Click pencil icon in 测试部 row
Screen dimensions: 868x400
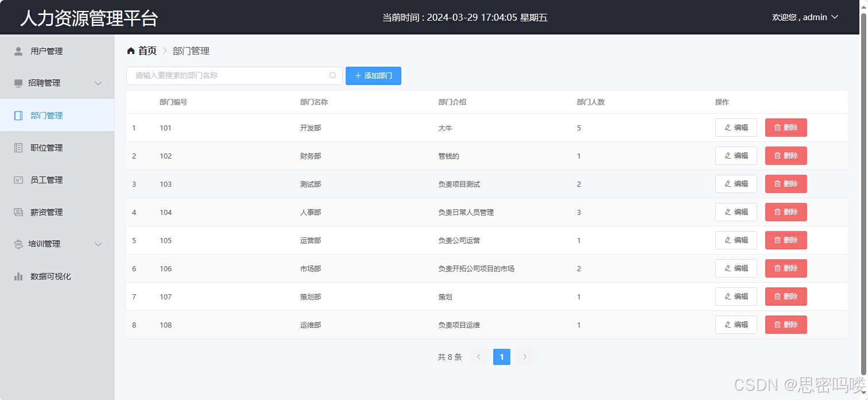(x=728, y=184)
